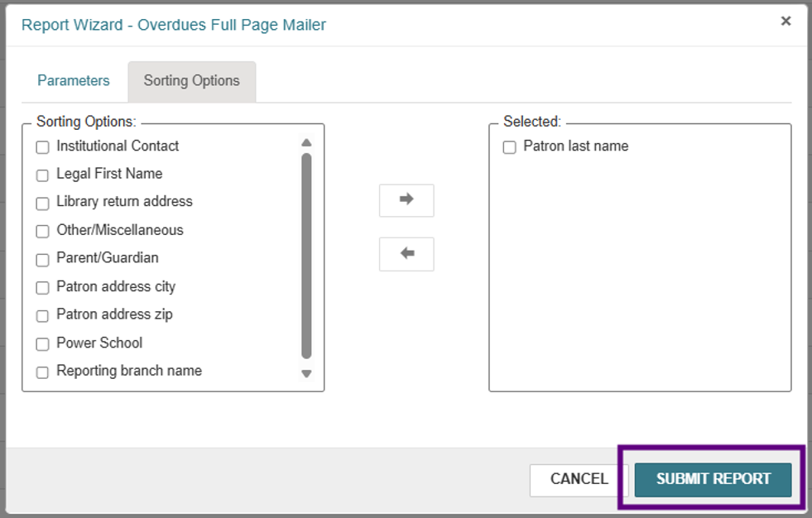The width and height of the screenshot is (812, 518).
Task: Click the Institutional Contact label
Action: (118, 146)
